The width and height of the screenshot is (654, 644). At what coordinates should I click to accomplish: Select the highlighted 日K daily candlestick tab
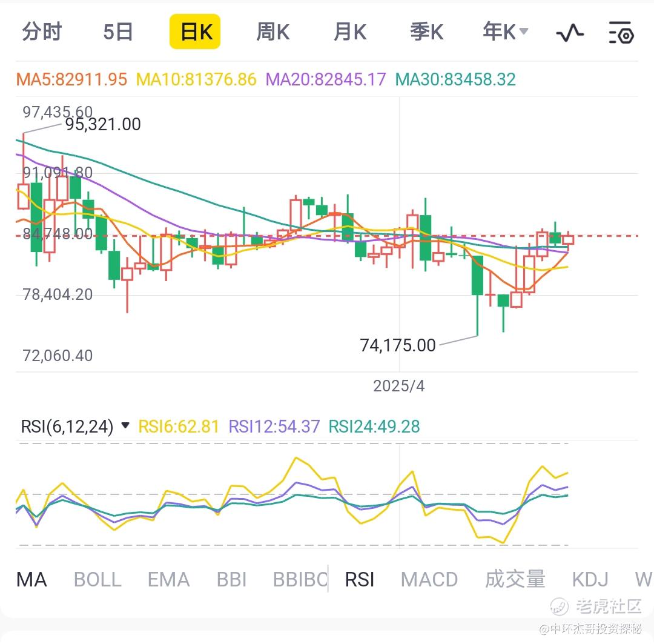point(195,32)
